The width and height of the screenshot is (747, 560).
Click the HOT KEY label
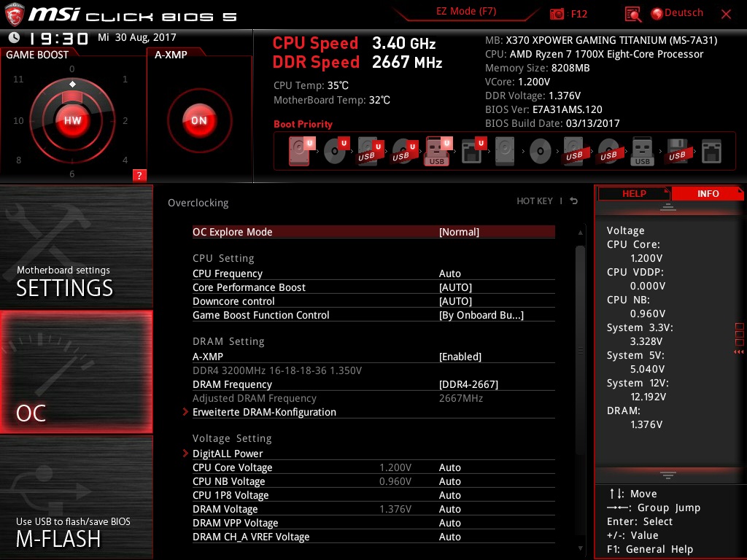tap(535, 201)
